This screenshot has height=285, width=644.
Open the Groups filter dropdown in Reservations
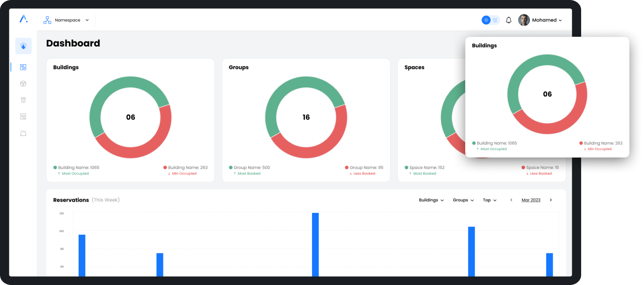coord(463,200)
